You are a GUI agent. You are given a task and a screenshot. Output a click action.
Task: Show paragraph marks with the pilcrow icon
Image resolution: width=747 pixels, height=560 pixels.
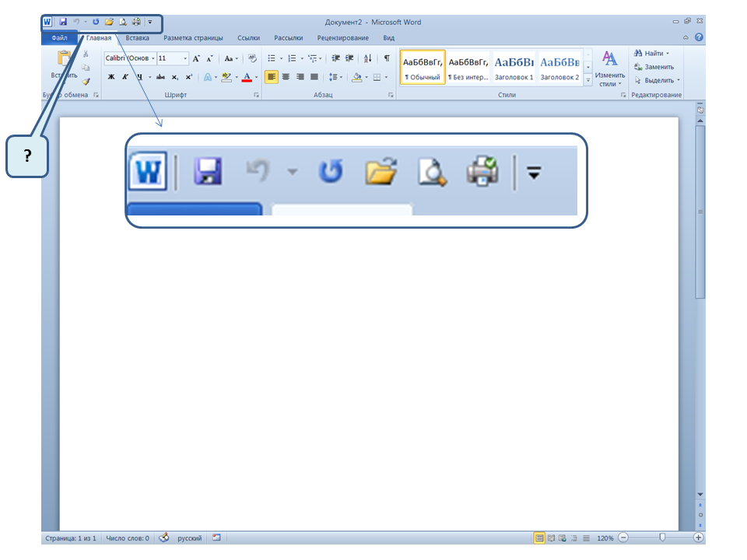[x=387, y=58]
